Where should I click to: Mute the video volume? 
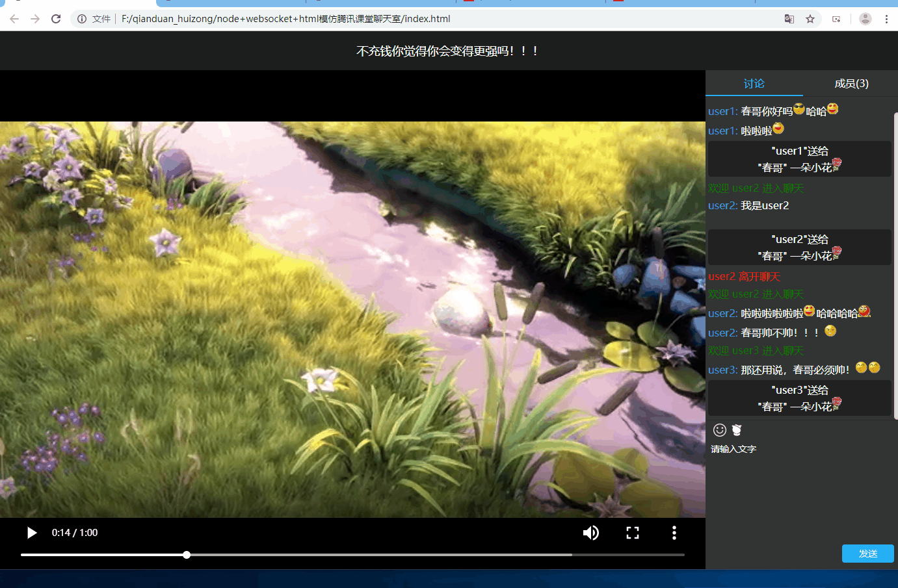click(590, 533)
